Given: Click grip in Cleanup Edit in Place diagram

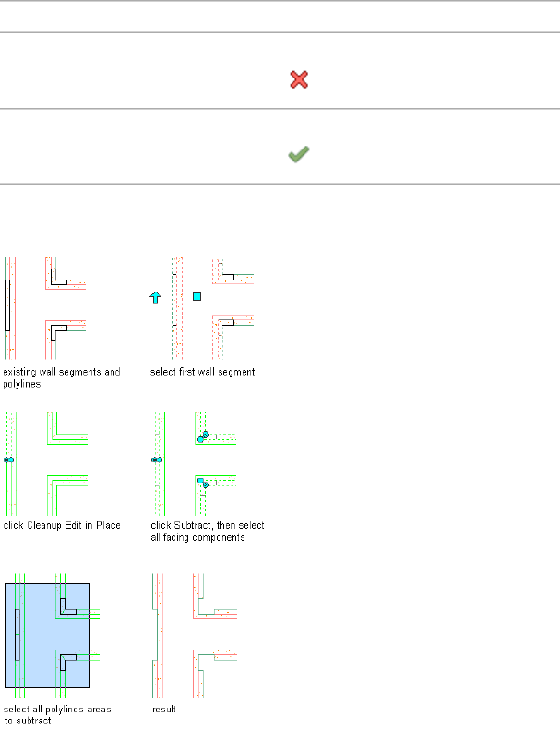Looking at the screenshot, I should (8, 459).
